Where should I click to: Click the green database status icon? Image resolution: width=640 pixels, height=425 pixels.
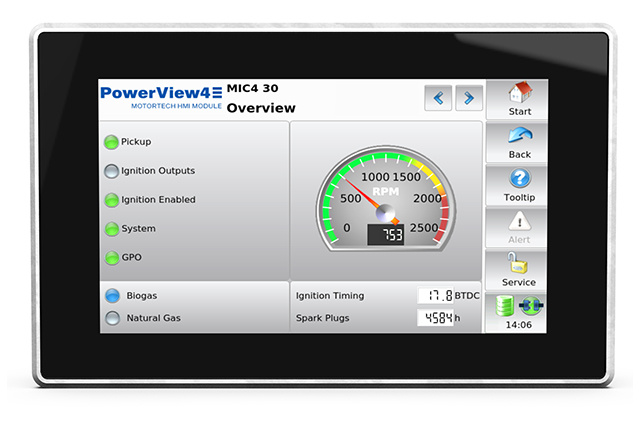tap(507, 306)
